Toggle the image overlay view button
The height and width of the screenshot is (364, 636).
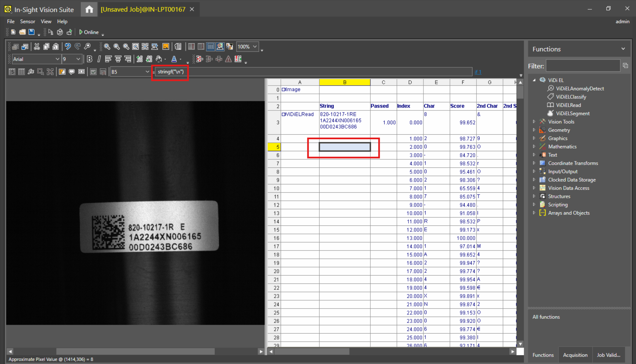(x=220, y=47)
